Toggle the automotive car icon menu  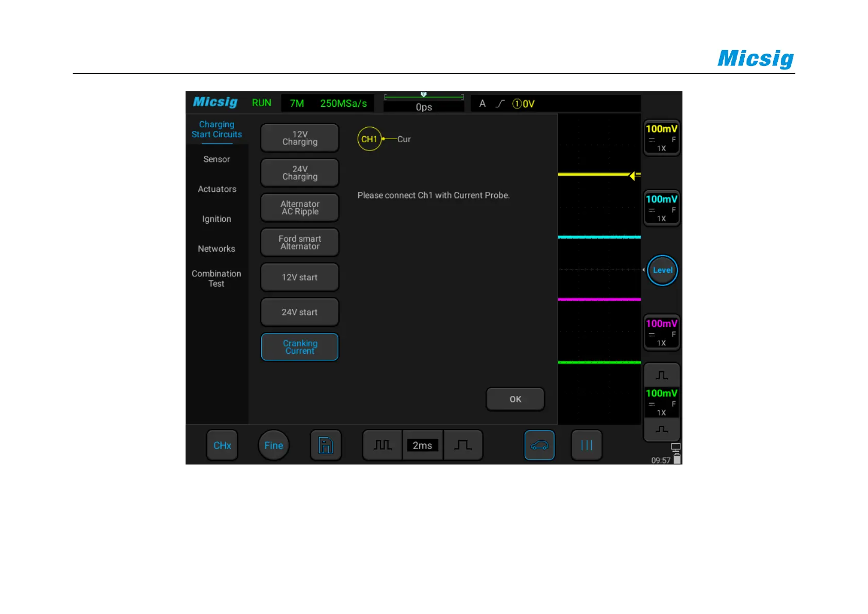pos(539,445)
